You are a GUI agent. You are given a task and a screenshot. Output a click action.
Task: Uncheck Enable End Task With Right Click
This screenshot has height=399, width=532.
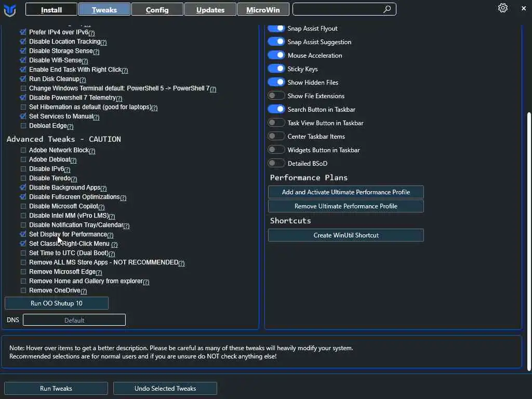tap(23, 70)
